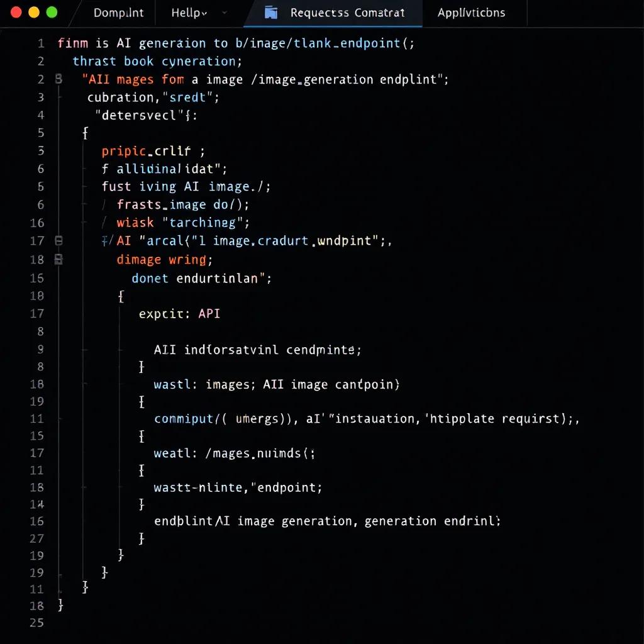Click the wastt-nlinte,"endpoint; line

pos(238,487)
